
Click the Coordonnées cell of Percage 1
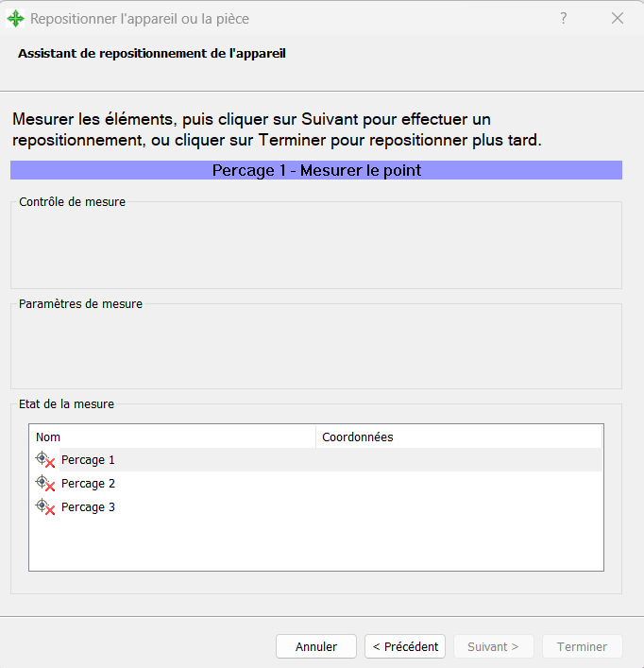(459, 460)
